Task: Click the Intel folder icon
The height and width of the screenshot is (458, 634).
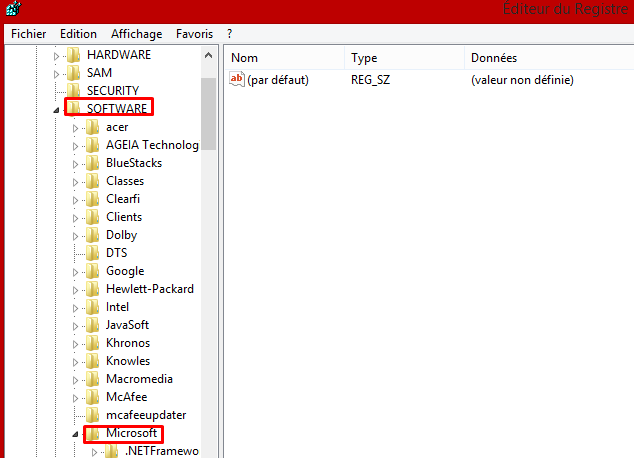Action: (93, 307)
